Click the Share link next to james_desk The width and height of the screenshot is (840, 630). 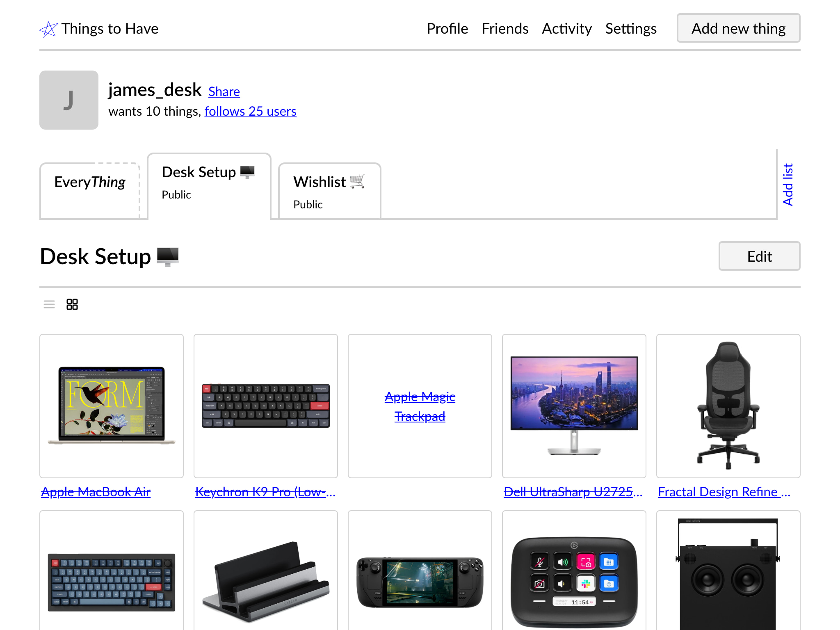tap(224, 91)
